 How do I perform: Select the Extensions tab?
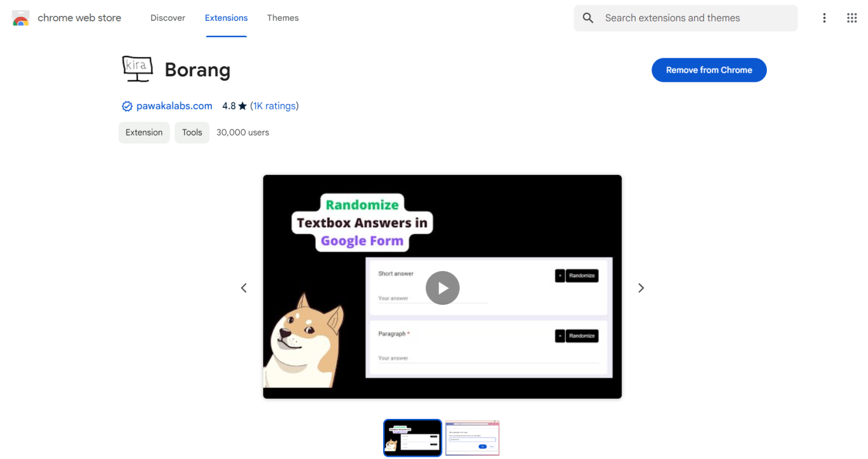pyautogui.click(x=226, y=18)
